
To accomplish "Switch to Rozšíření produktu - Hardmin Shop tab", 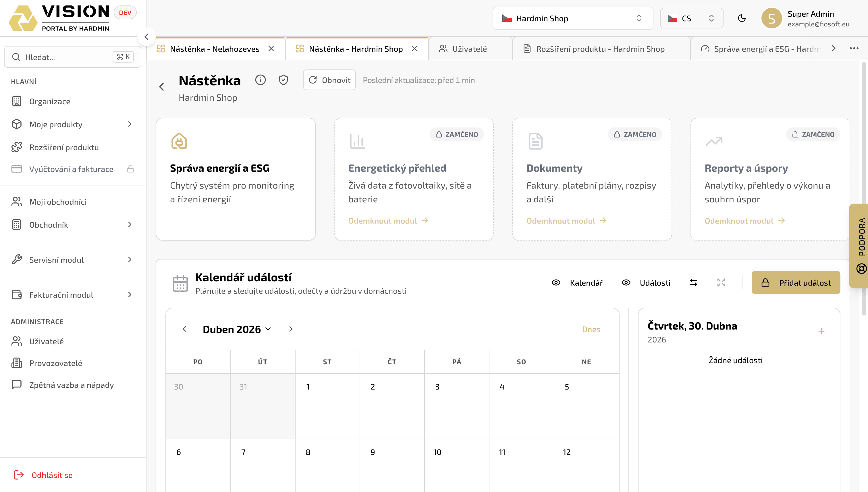I will tap(601, 49).
